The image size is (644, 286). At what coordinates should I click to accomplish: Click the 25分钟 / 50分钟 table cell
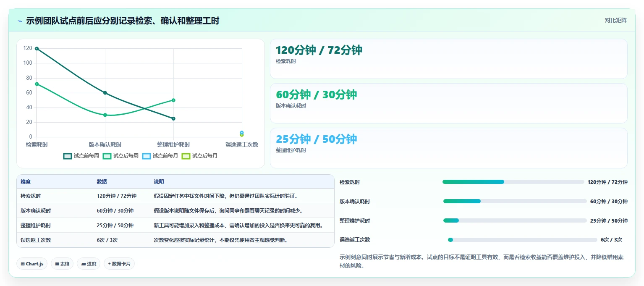[115, 226]
